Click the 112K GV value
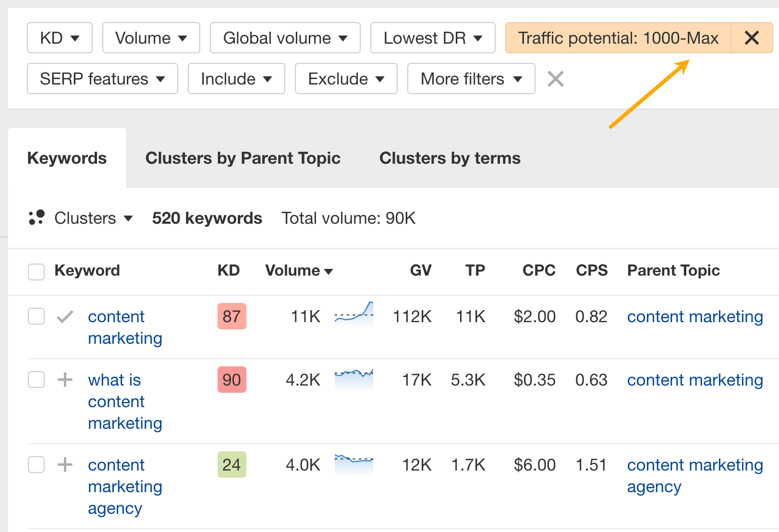Image resolution: width=779 pixels, height=532 pixels. [x=412, y=316]
